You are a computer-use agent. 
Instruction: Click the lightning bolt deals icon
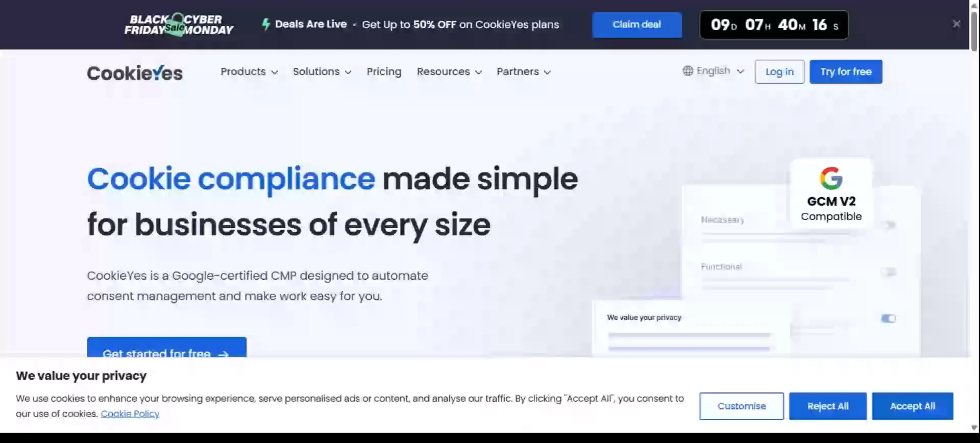tap(266, 24)
